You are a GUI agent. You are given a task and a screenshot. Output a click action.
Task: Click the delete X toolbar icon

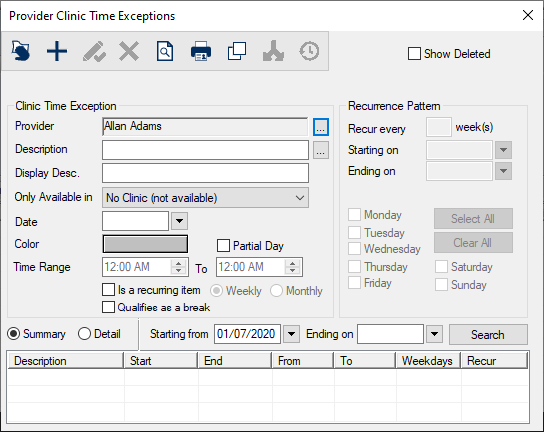(129, 51)
